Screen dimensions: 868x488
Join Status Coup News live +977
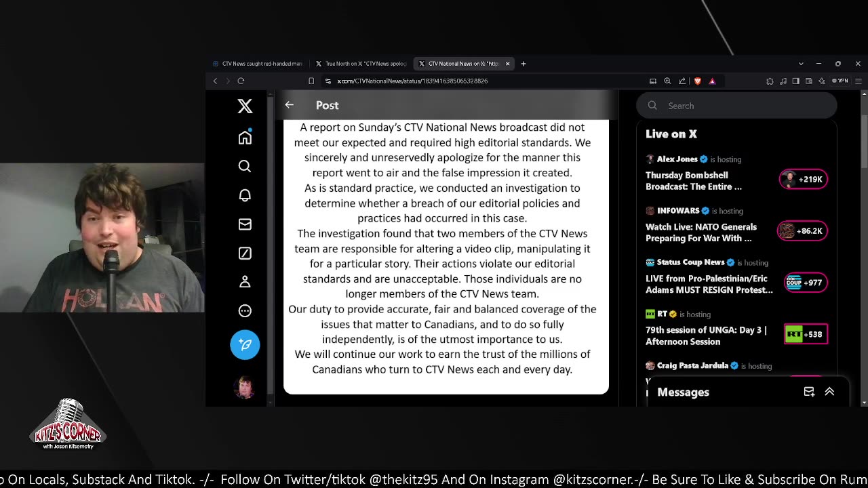(806, 283)
